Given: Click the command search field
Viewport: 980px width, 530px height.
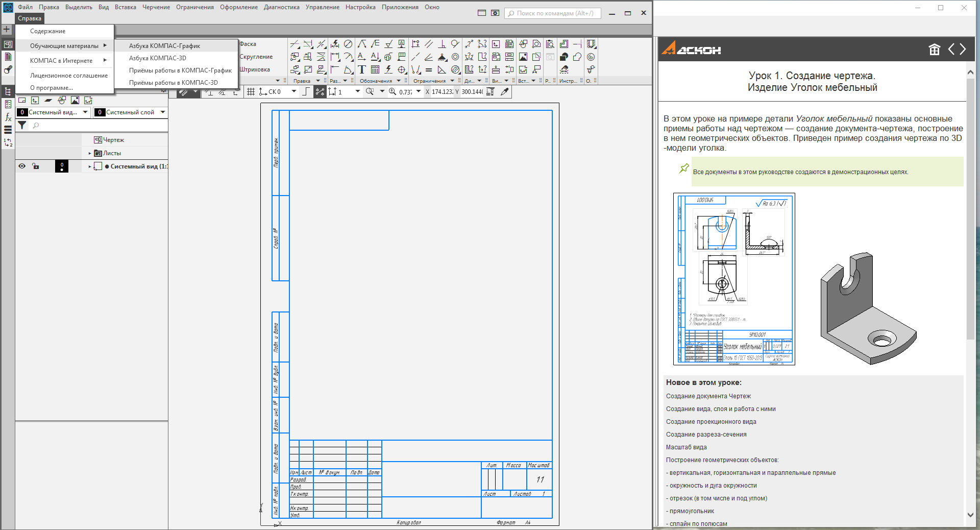Looking at the screenshot, I should coord(553,13).
